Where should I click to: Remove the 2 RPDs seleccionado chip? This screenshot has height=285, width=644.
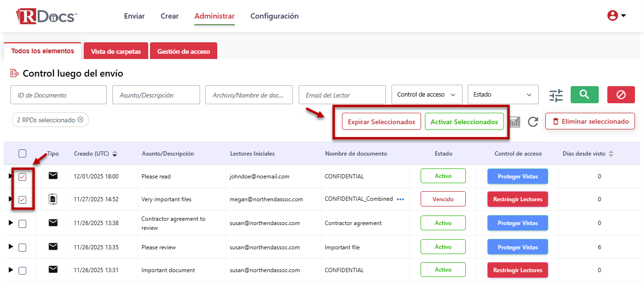[80, 120]
